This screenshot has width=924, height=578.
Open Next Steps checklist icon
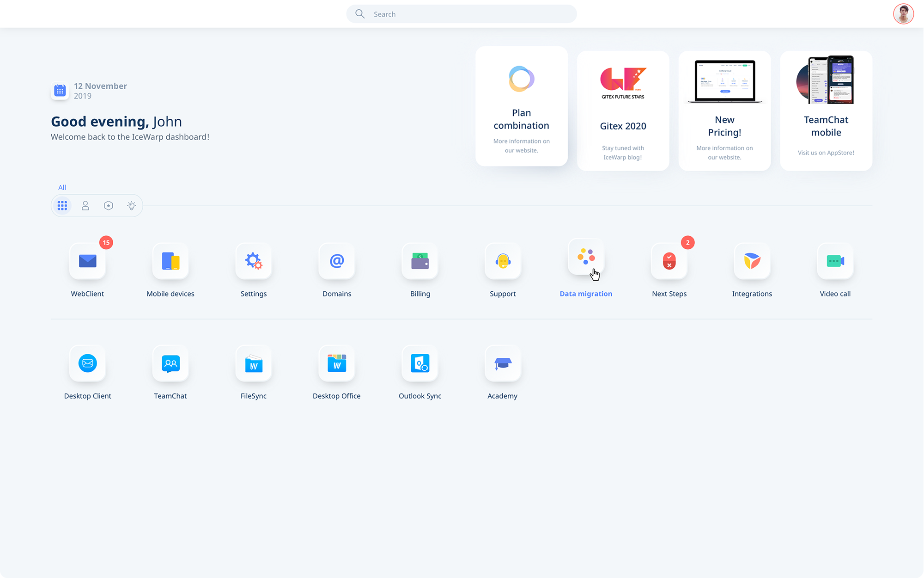pyautogui.click(x=669, y=261)
